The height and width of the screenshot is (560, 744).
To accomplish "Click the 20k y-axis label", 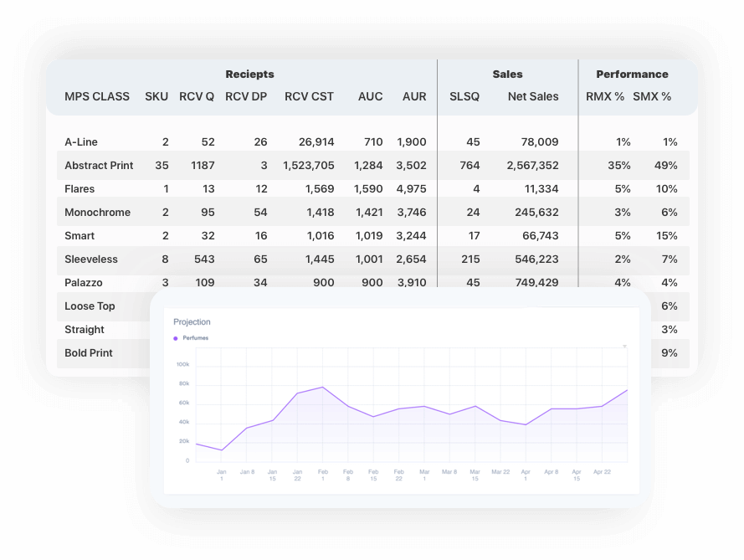I will click(x=184, y=441).
